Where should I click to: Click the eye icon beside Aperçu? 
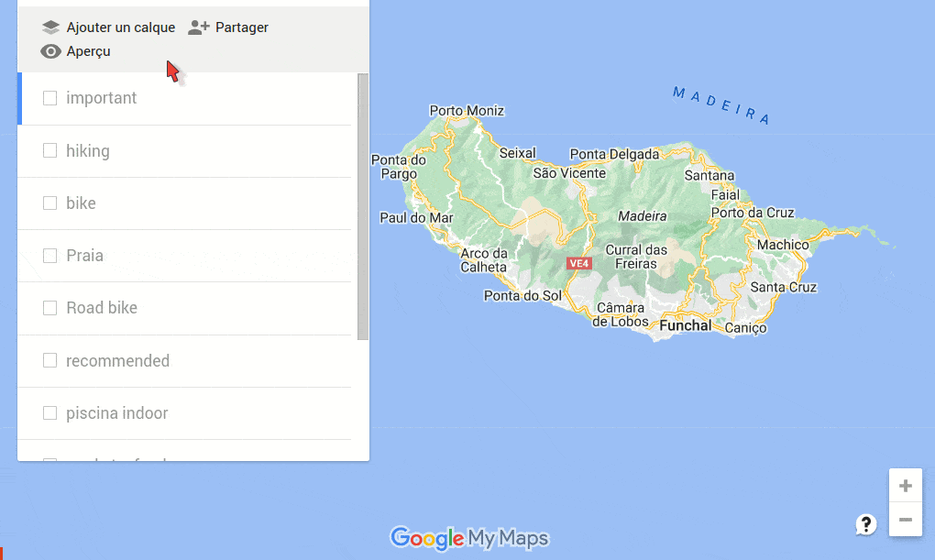pos(50,51)
